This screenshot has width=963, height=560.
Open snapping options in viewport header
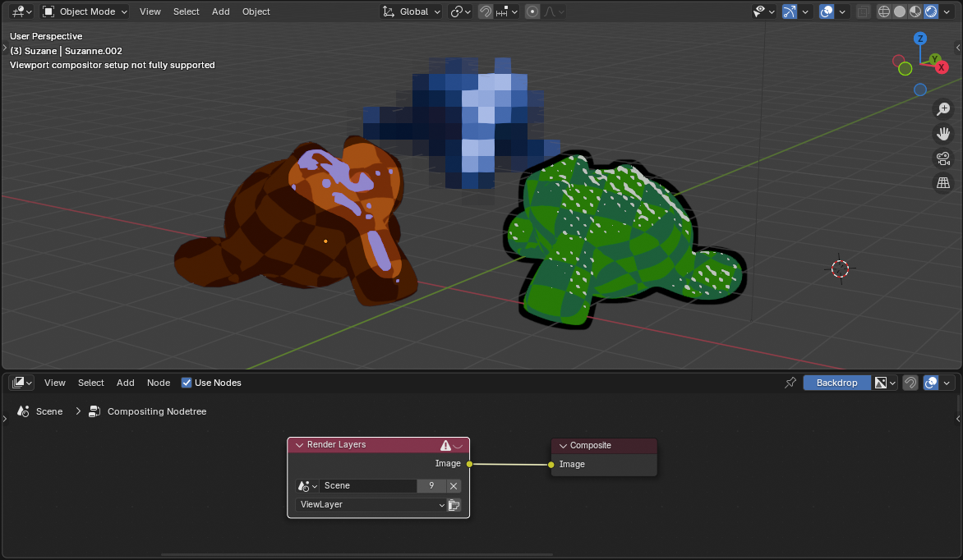click(x=507, y=11)
